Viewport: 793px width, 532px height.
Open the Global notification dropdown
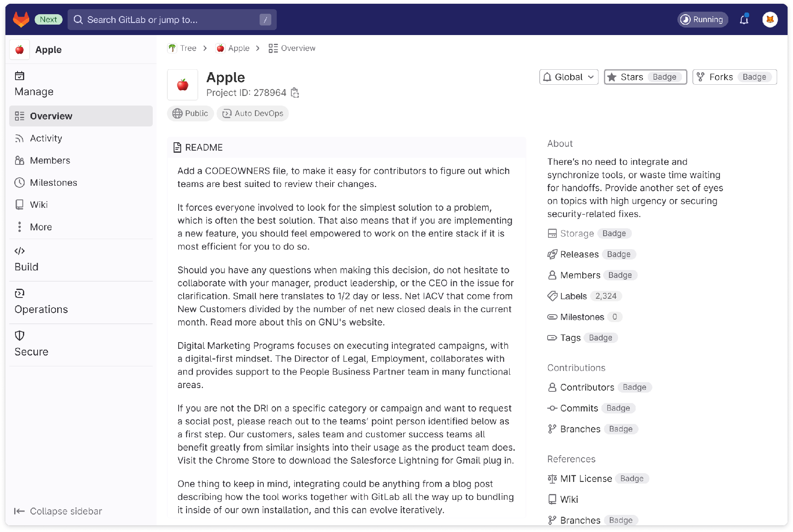pos(568,77)
